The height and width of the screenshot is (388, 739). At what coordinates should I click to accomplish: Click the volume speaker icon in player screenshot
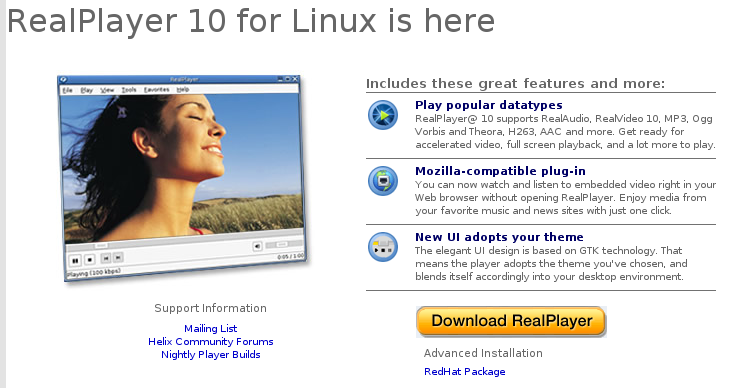[x=257, y=246]
